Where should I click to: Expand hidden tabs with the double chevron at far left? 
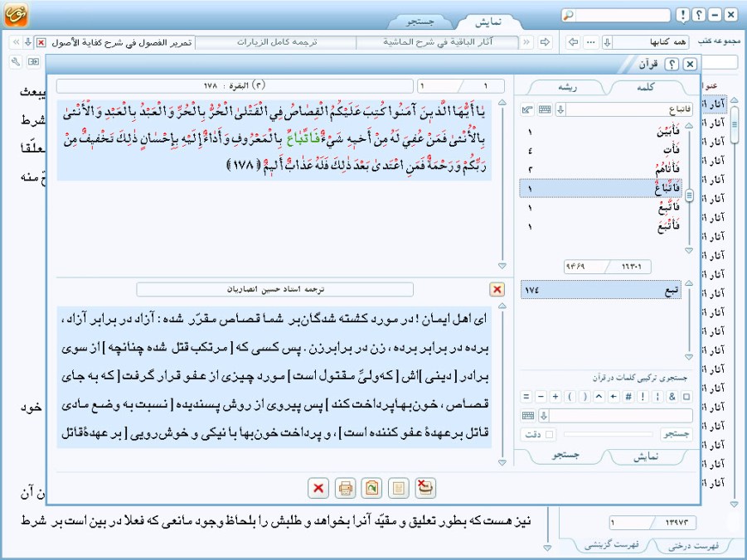coord(16,42)
